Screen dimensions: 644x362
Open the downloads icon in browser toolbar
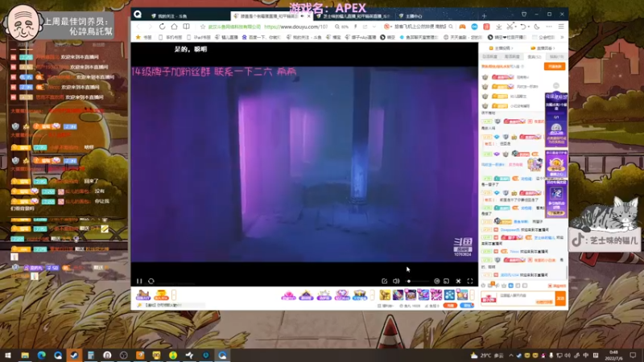[x=498, y=27]
